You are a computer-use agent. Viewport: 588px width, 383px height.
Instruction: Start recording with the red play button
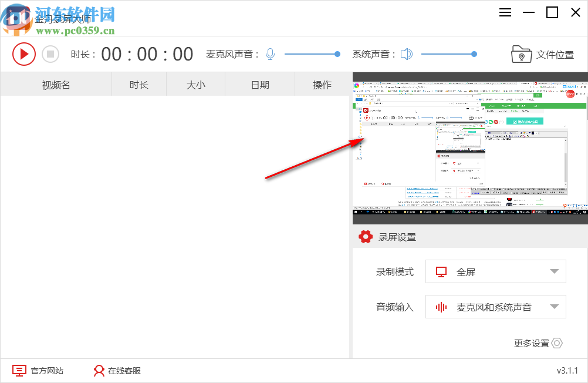click(24, 53)
